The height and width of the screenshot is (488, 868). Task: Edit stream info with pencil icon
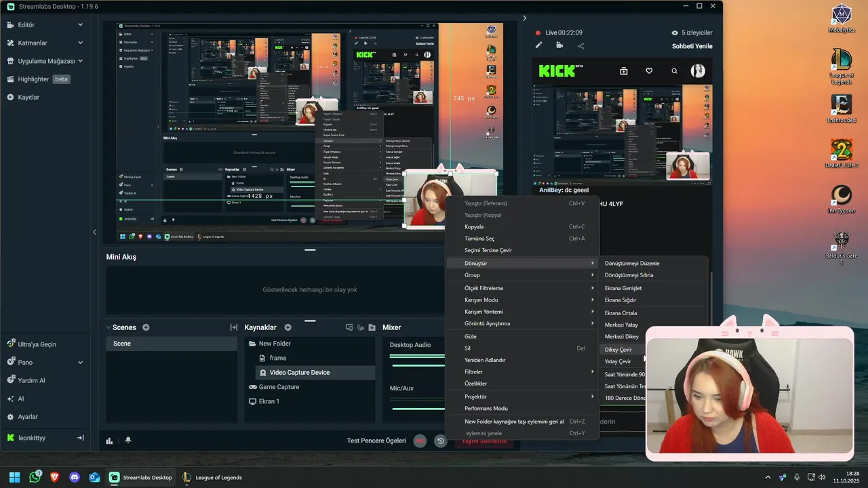[539, 45]
